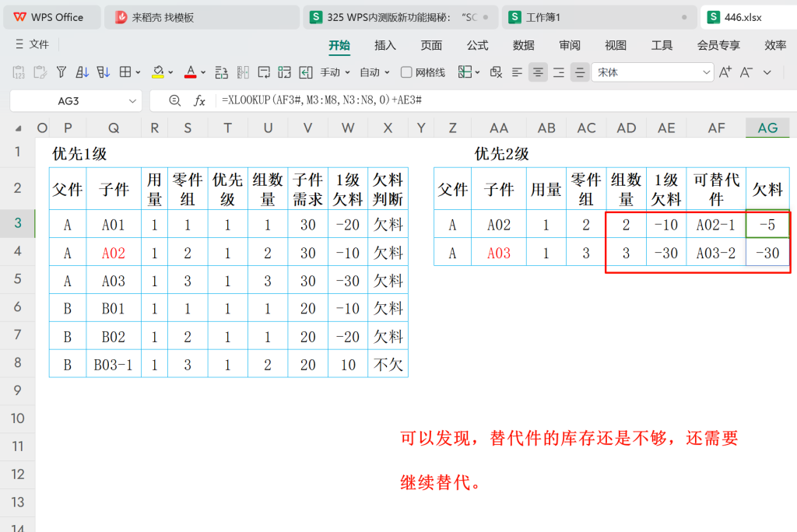The width and height of the screenshot is (797, 532).
Task: Click the paste values clipboard icon
Action: tap(19, 72)
